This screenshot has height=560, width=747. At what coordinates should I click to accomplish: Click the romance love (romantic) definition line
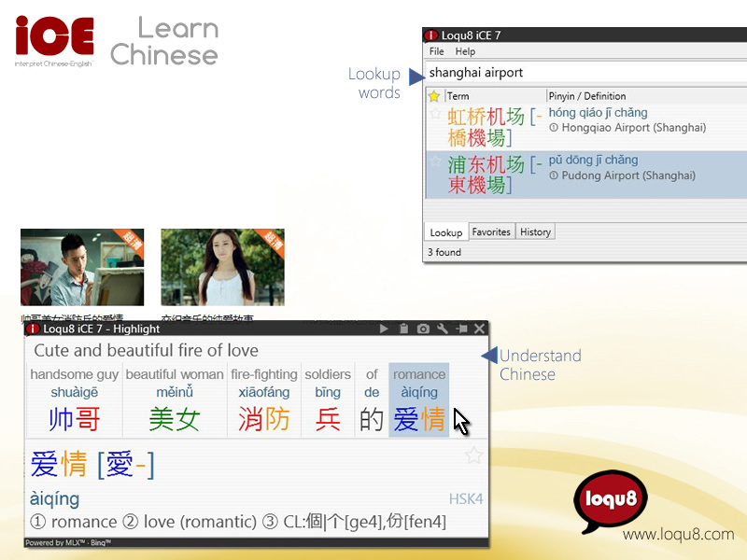pyautogui.click(x=238, y=522)
